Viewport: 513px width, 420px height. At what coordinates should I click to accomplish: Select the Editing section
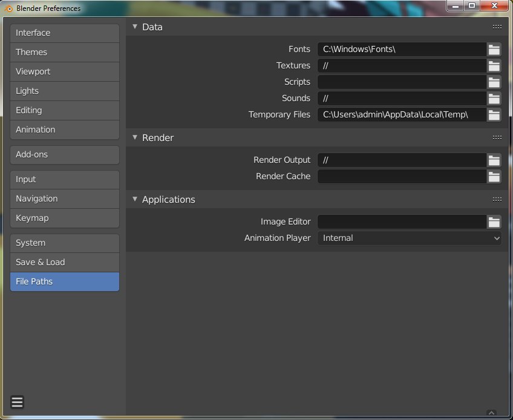coord(65,110)
